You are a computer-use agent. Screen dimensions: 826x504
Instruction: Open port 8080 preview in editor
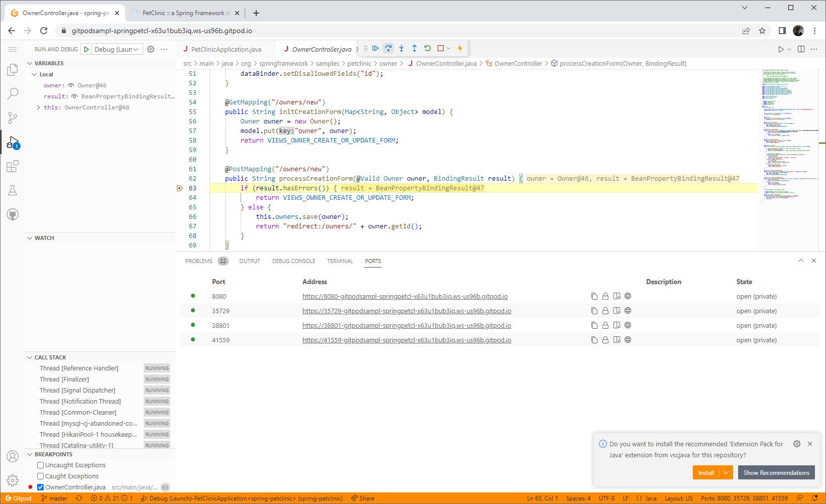coord(616,296)
